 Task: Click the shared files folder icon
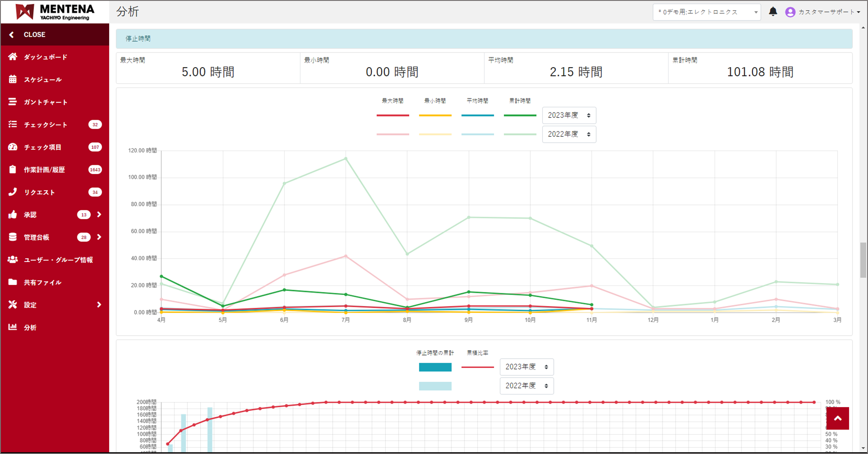13,282
